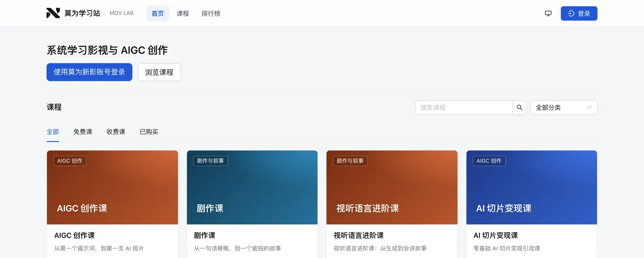Viewport: 644px width, 258px height.
Task: Click the MOV LAB label
Action: click(122, 13)
